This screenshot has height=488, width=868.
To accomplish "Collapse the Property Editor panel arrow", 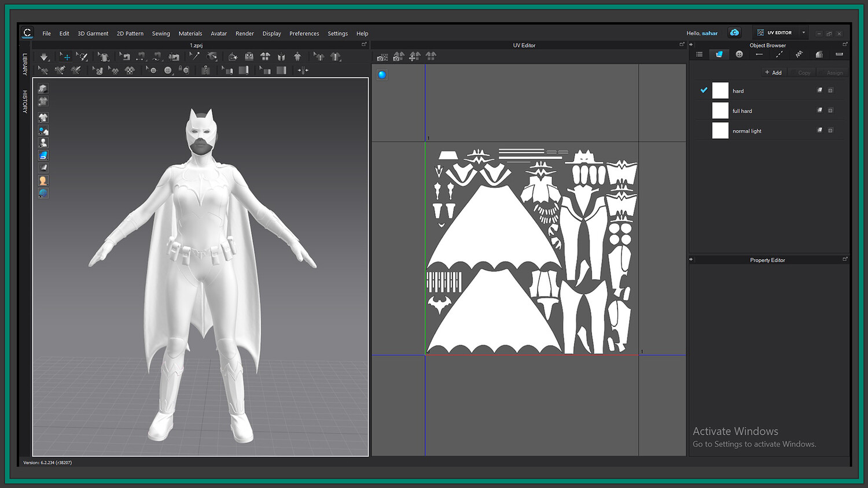I will point(691,260).
